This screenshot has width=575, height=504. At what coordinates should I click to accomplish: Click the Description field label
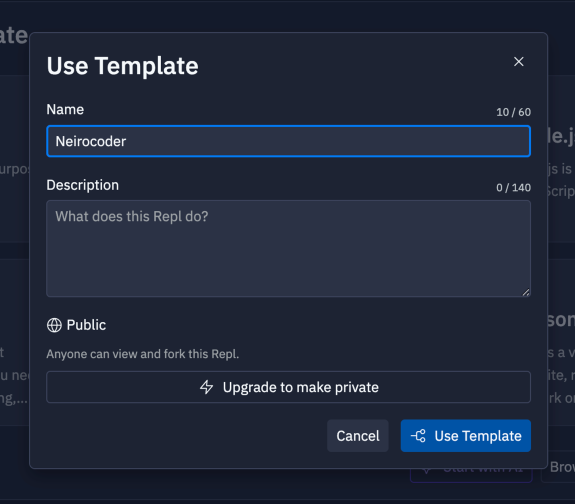pos(83,185)
